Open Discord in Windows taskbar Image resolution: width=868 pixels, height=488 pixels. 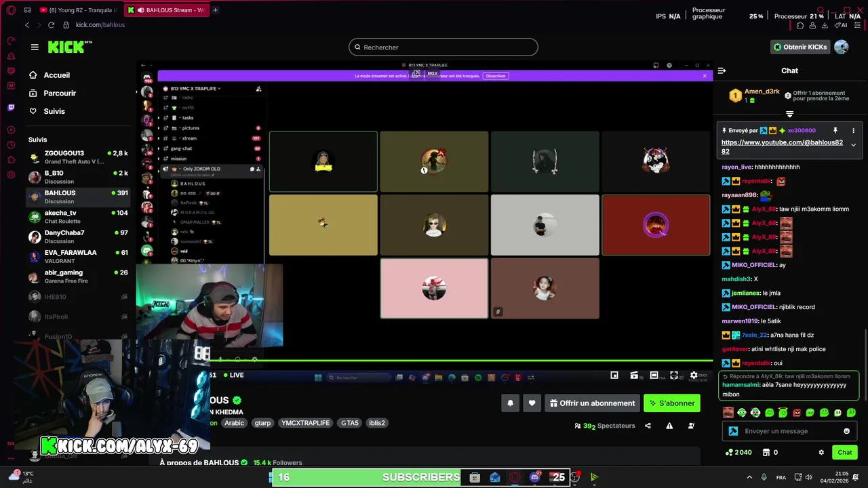(535, 477)
